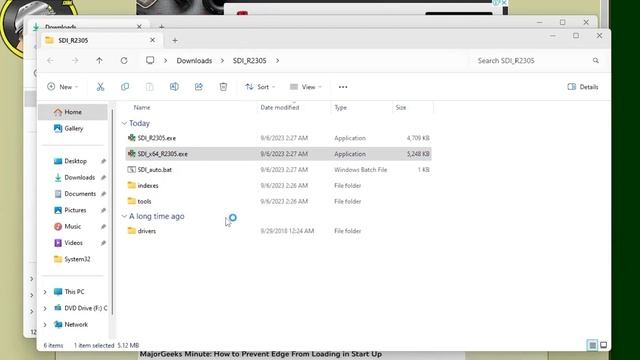Open System32 quick access folder

coord(77,259)
